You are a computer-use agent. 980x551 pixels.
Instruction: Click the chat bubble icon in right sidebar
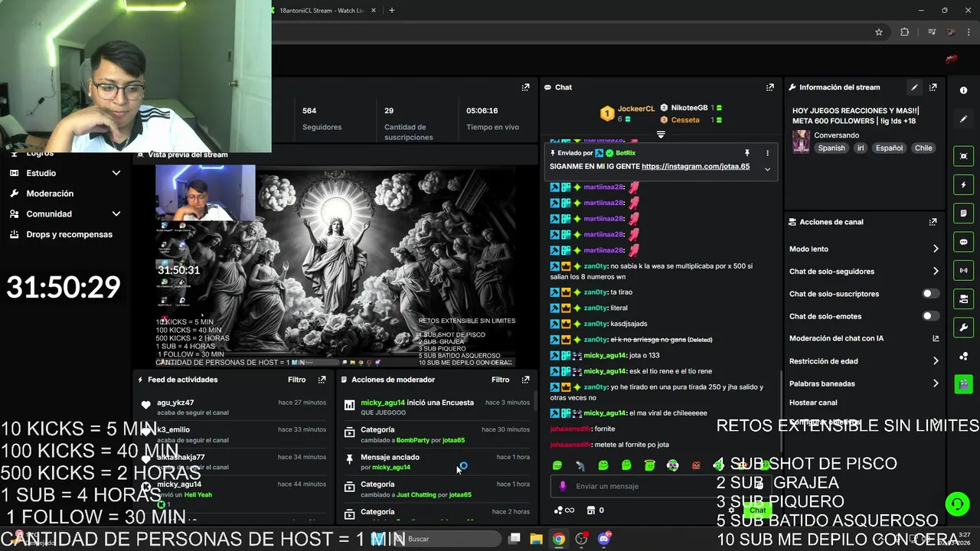point(963,242)
